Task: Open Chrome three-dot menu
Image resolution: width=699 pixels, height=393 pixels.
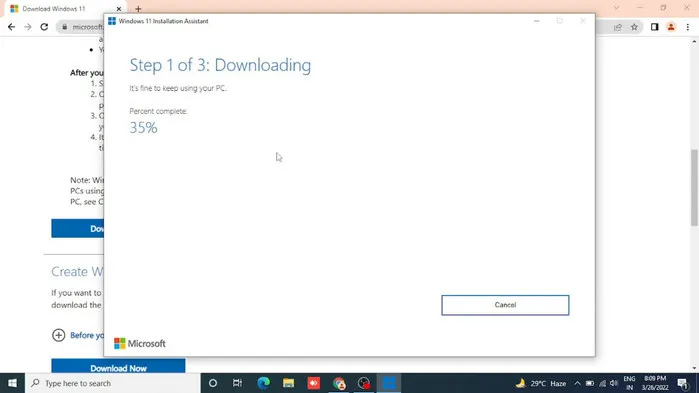Action: point(688,27)
